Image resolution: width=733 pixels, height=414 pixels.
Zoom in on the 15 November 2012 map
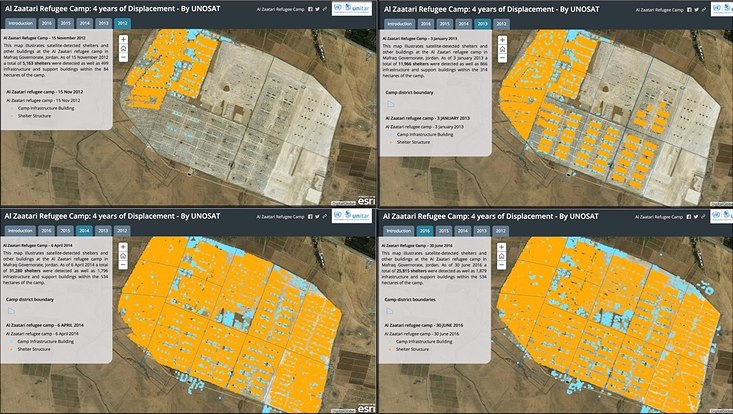click(123, 40)
